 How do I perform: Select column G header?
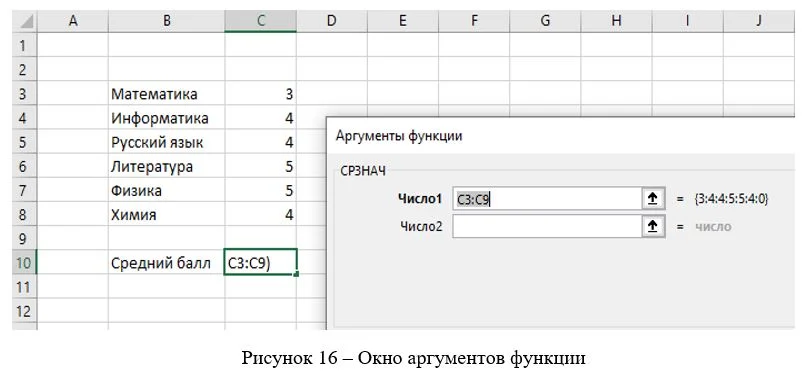click(x=545, y=22)
